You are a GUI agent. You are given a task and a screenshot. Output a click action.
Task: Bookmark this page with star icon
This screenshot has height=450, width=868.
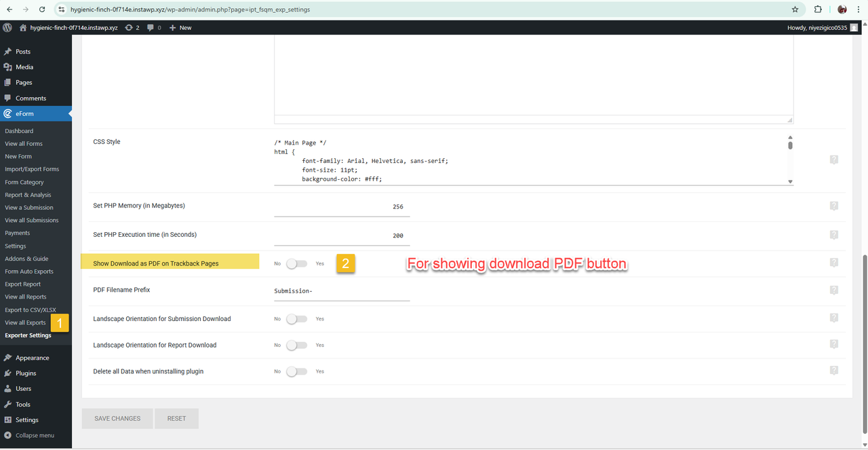tap(795, 10)
